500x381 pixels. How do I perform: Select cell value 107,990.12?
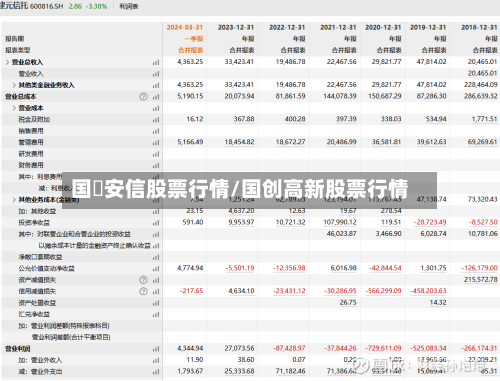340,222
